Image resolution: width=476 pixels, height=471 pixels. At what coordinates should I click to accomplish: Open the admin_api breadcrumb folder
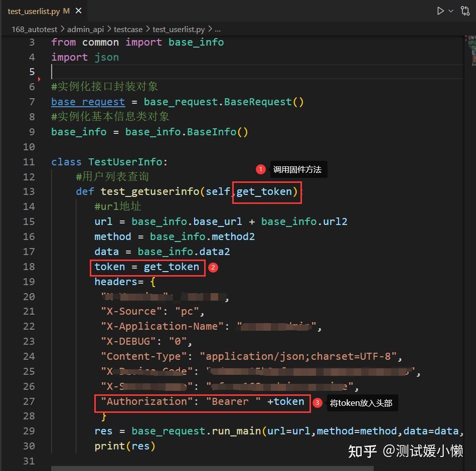click(85, 30)
